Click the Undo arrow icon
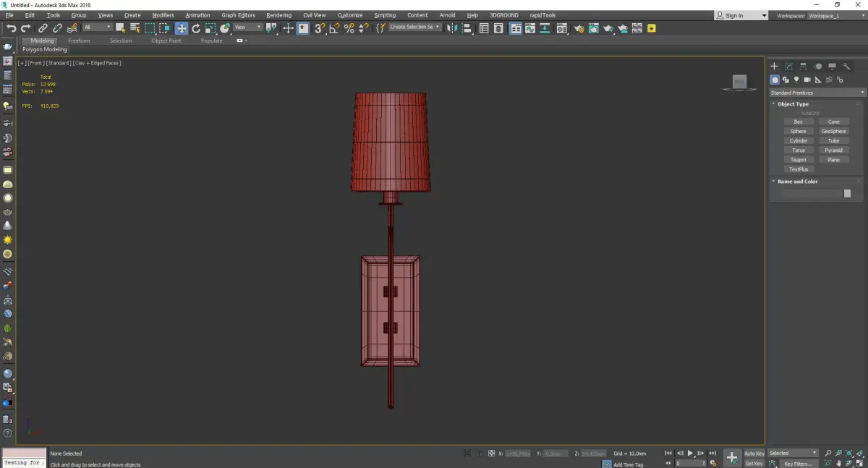This screenshot has width=868, height=468. (x=11, y=28)
